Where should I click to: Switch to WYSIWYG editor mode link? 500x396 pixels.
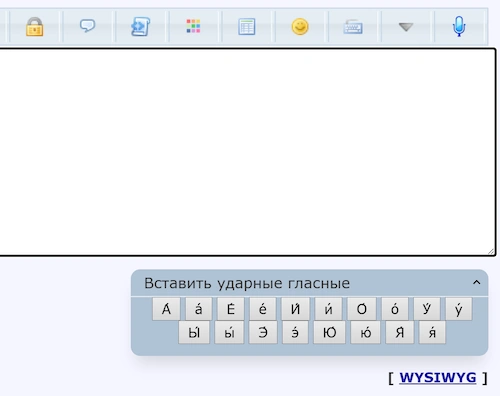point(438,378)
